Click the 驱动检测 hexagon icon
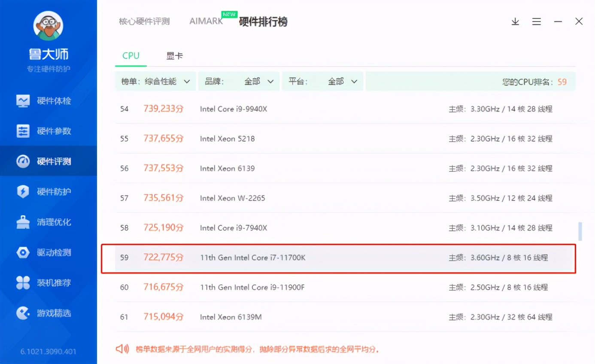 tap(23, 252)
